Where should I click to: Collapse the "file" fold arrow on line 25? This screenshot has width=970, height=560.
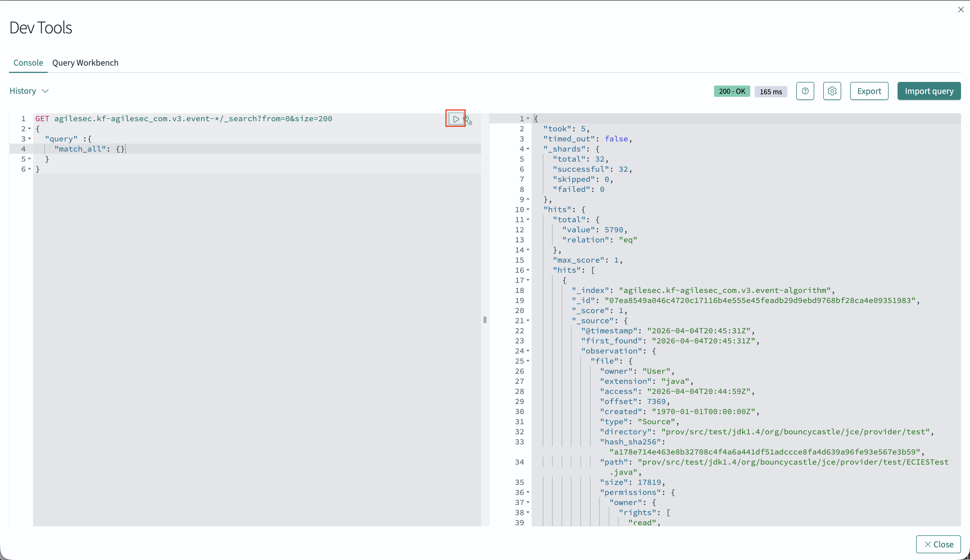(528, 361)
